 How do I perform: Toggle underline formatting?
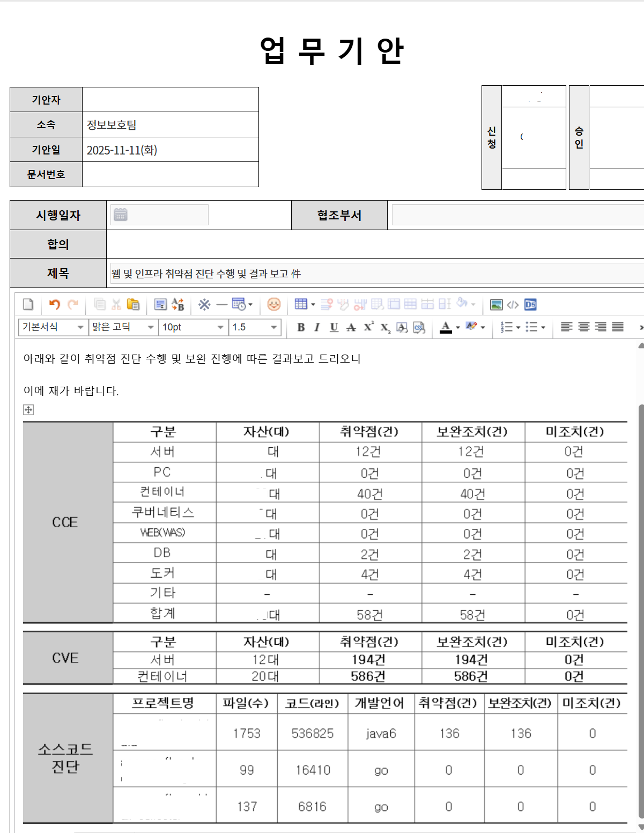point(334,327)
